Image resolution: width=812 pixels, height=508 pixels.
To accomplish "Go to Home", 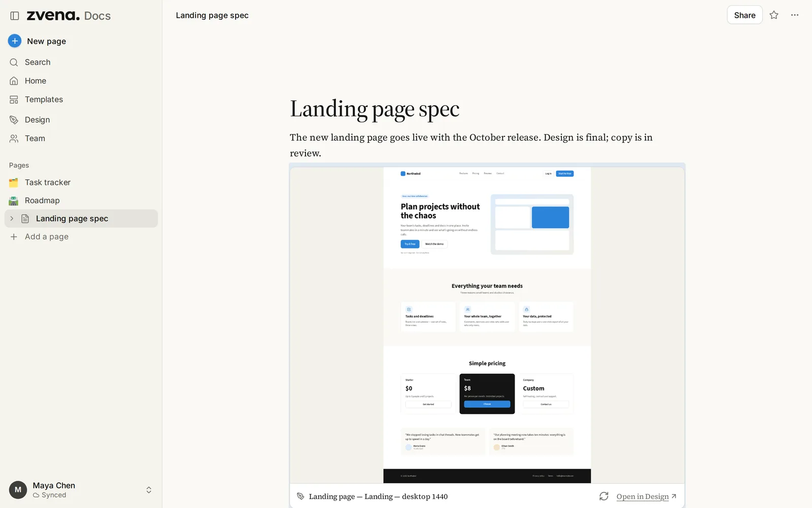I will click(x=81, y=81).
